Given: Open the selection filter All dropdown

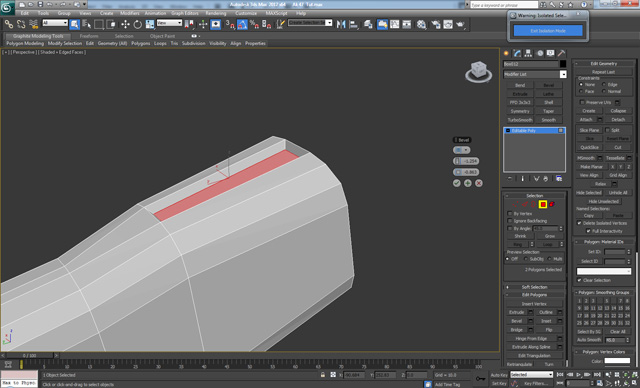Looking at the screenshot, I should 55,23.
